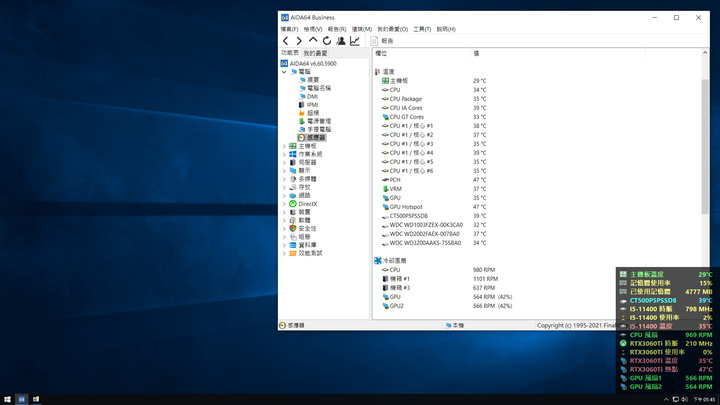Screen dimensions: 720x405
Task: Select the 效能測試 benchmark tree item
Action: (x=306, y=253)
